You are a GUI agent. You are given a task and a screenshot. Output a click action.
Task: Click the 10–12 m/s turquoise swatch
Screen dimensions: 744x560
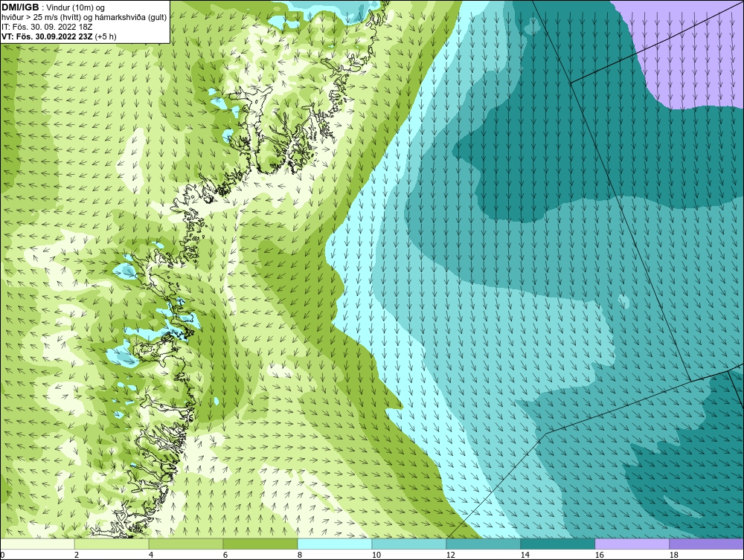point(409,544)
